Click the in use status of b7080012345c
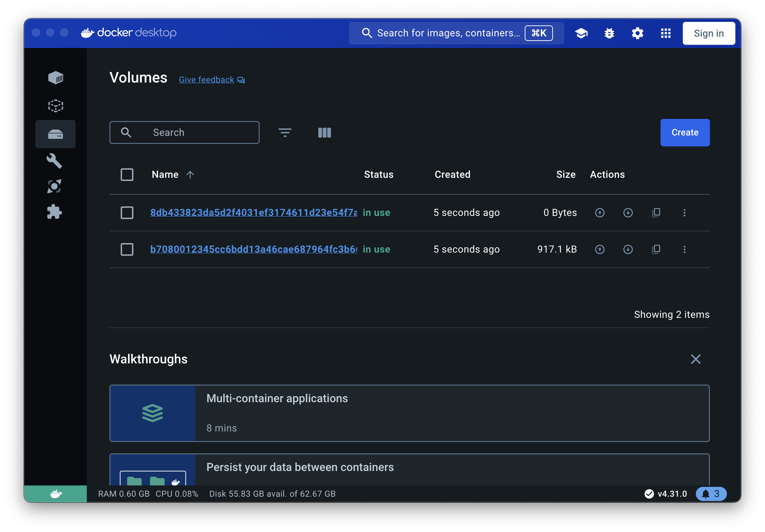The image size is (765, 532). pos(377,249)
